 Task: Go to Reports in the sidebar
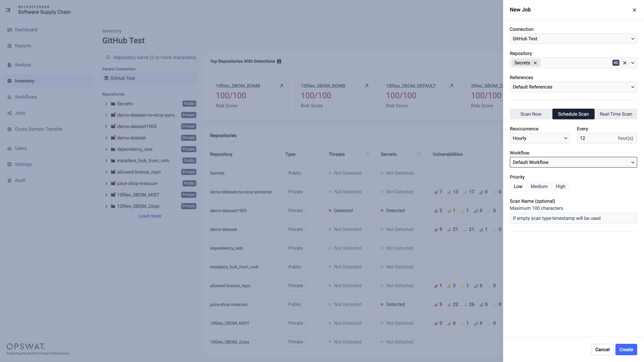tap(48, 46)
